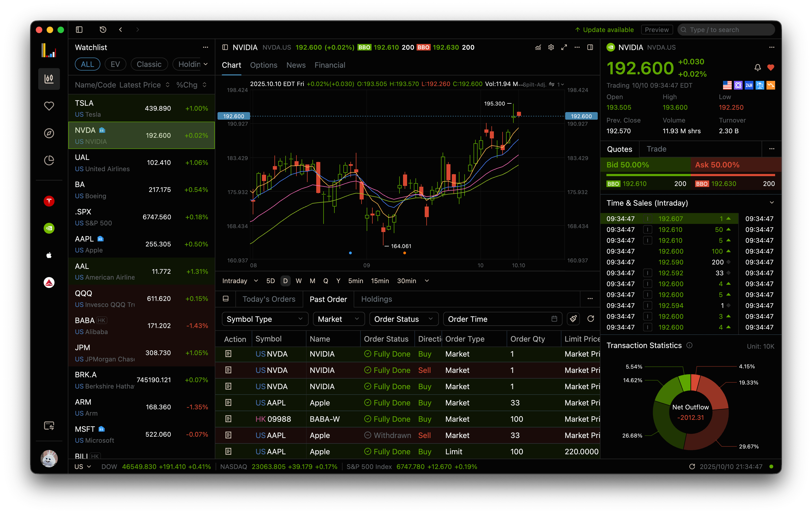Select the EV watchlist filter pill
This screenshot has height=514, width=812.
115,64
